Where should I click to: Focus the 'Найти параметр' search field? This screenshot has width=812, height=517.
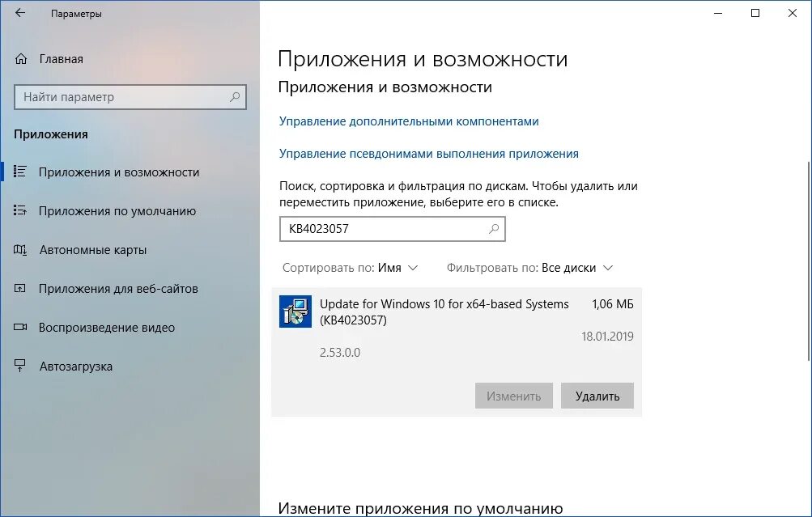(x=130, y=97)
